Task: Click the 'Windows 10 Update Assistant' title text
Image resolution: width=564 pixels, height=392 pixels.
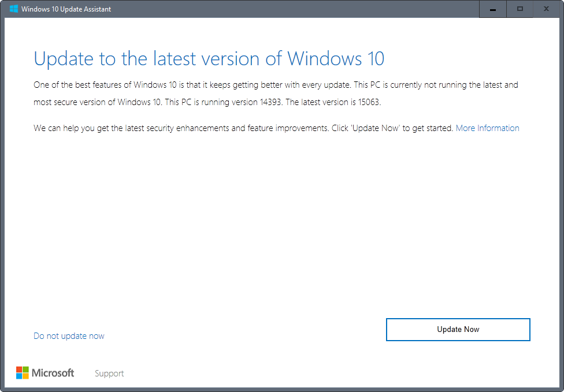Action: 66,9
